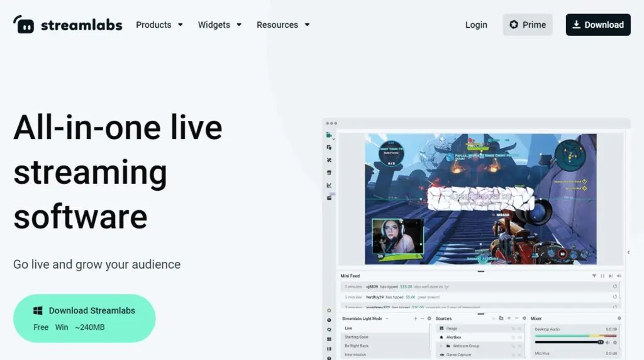
Task: Click the green Download Streamlabs button
Action: [84, 318]
